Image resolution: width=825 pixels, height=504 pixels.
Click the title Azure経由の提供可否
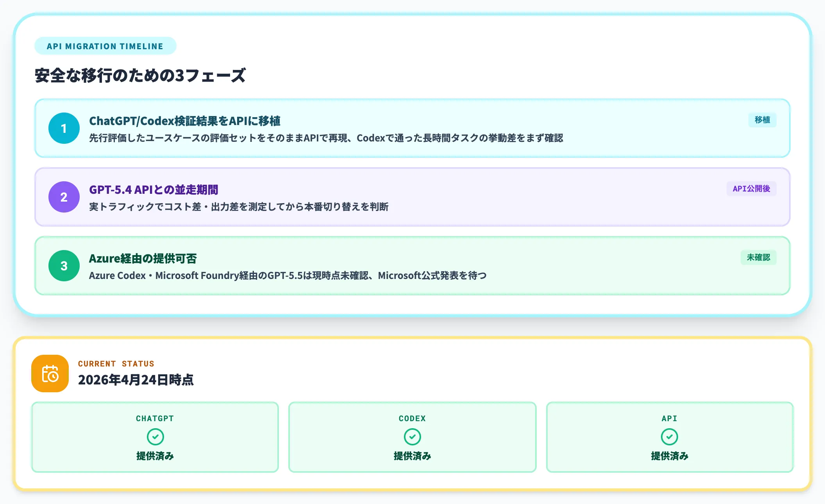143,258
